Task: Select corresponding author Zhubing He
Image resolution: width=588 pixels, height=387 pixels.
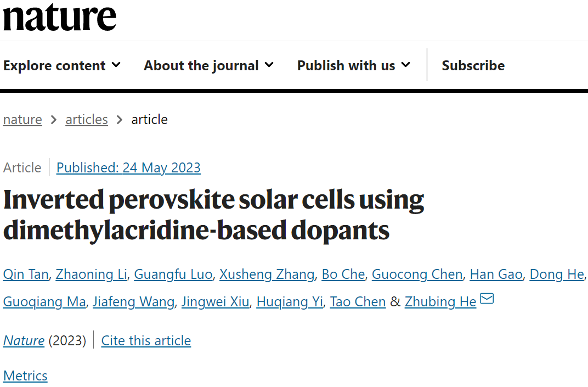Action: click(440, 302)
